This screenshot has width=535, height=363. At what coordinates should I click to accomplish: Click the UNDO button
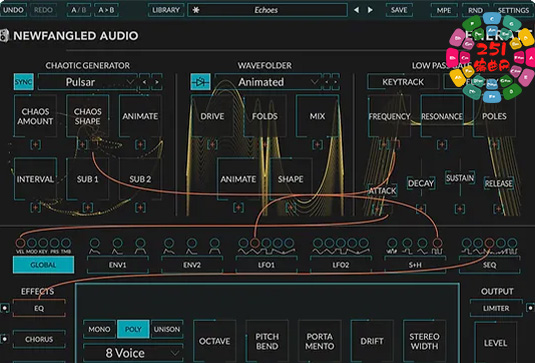point(13,10)
